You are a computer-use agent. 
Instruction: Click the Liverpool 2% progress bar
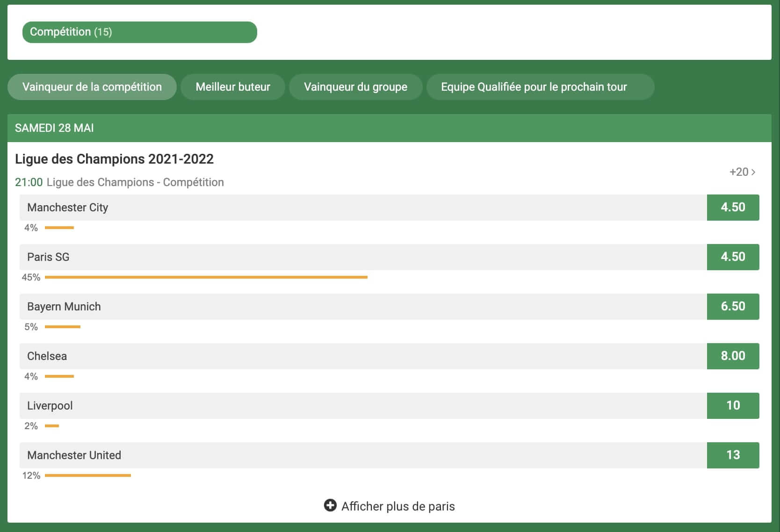click(x=52, y=426)
